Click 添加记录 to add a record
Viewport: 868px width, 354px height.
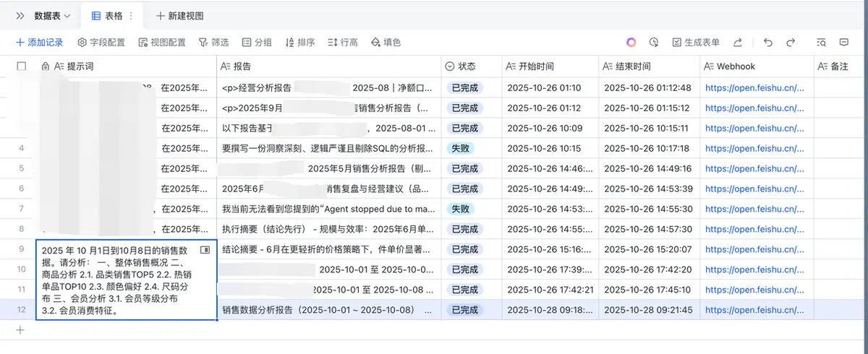pos(39,43)
